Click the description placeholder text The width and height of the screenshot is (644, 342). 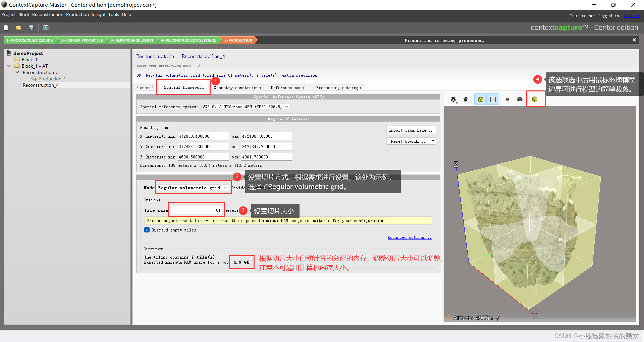coord(164,66)
